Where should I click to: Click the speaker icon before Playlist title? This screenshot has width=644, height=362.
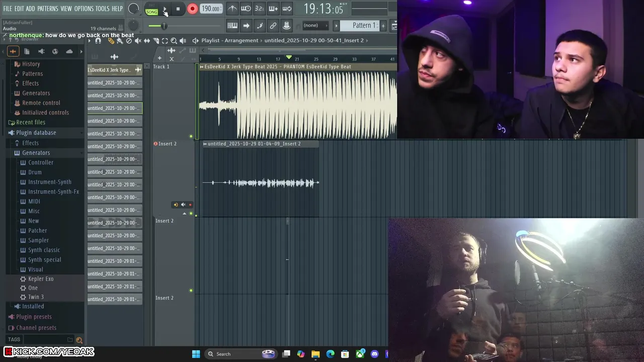point(195,41)
